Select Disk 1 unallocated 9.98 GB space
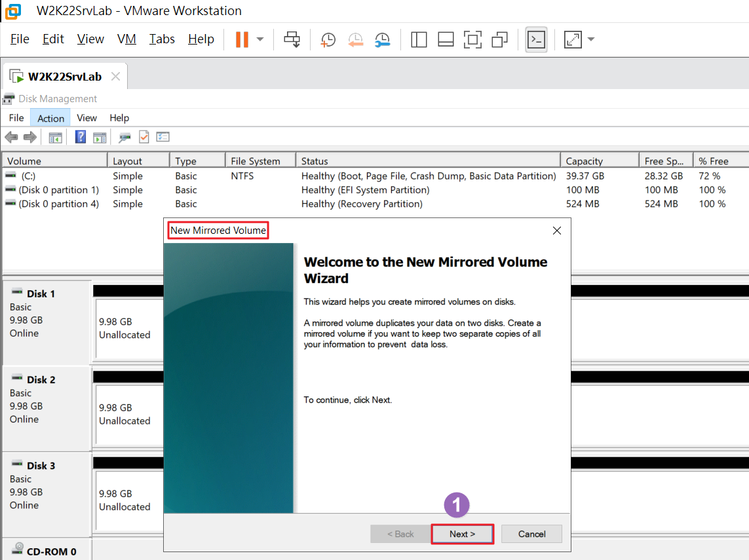 (129, 328)
